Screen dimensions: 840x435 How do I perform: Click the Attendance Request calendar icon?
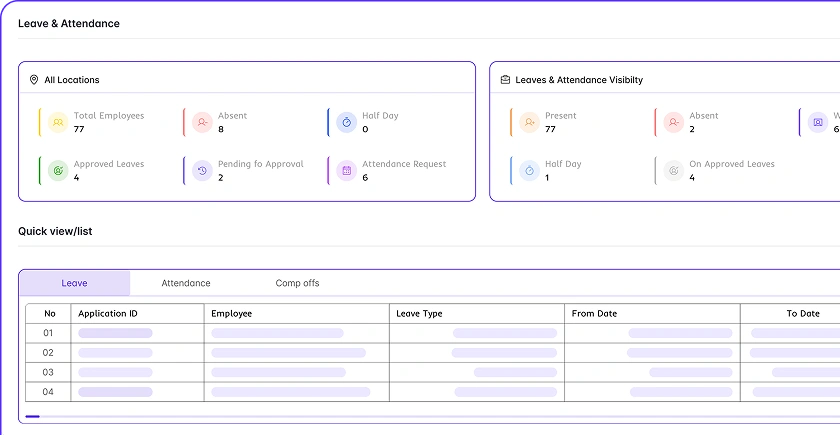click(x=347, y=171)
